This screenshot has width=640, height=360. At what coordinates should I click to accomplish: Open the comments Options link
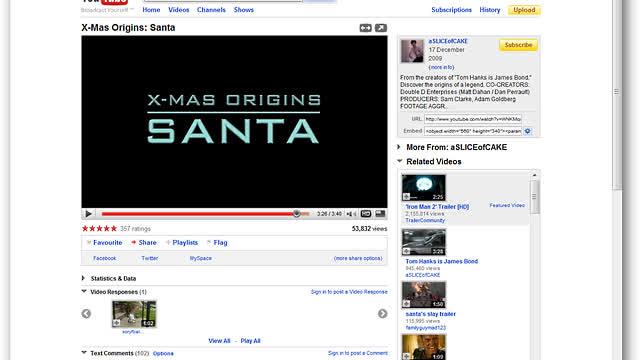(163, 353)
